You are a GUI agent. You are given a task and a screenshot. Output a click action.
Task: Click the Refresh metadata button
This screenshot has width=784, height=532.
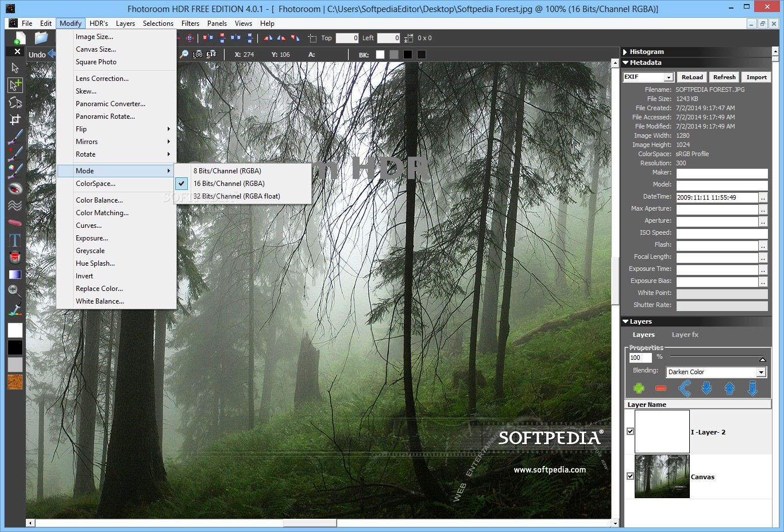(x=724, y=77)
